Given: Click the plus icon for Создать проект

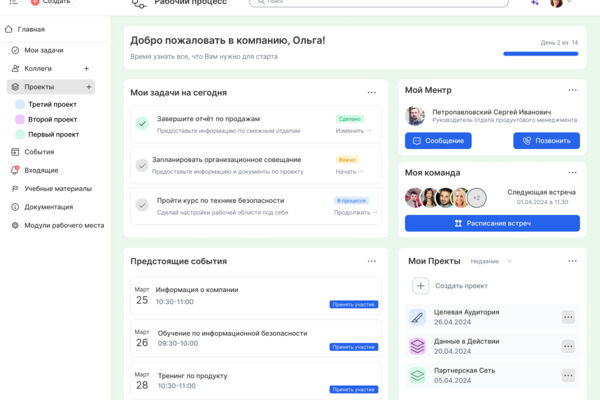Looking at the screenshot, I should 421,286.
